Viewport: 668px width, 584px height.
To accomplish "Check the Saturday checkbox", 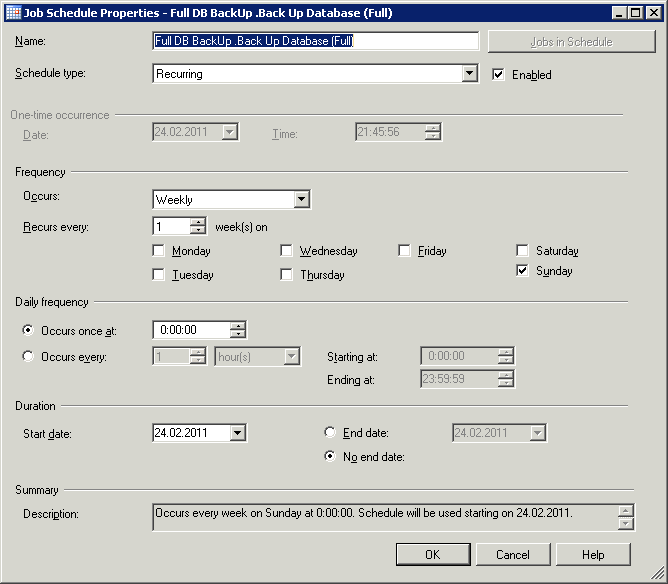I will [522, 250].
